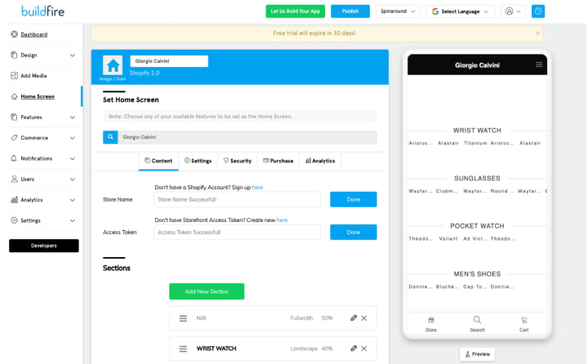This screenshot has height=364, width=588.
Task: Click Done next to Store Name
Action: coord(354,199)
